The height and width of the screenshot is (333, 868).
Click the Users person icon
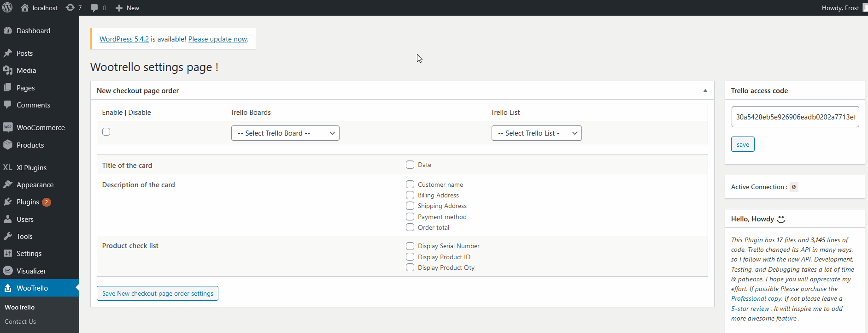tap(8, 219)
